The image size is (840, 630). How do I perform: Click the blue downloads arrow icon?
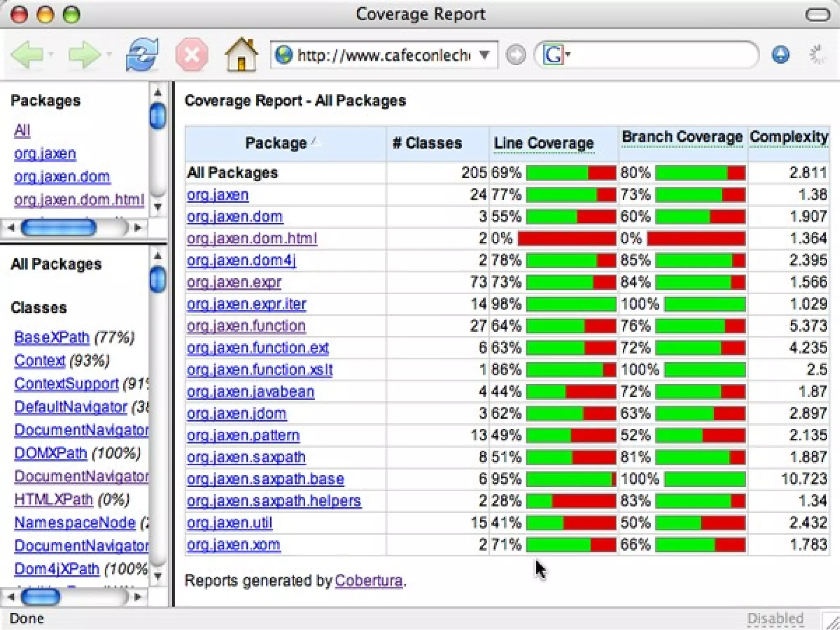click(x=780, y=55)
